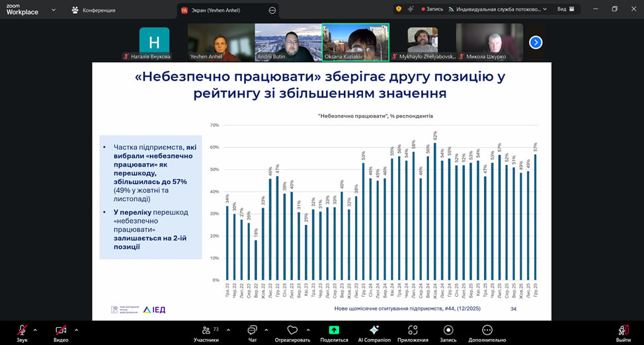Screen dimensions: 644x345
Task: Click the encryption shield icon
Action: (398, 9)
